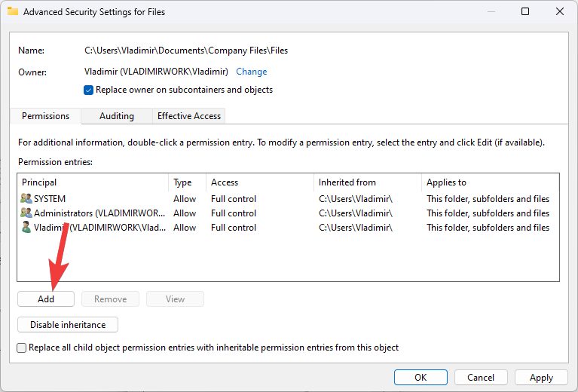Click the folder icon in title bar
The image size is (578, 392).
click(x=12, y=12)
